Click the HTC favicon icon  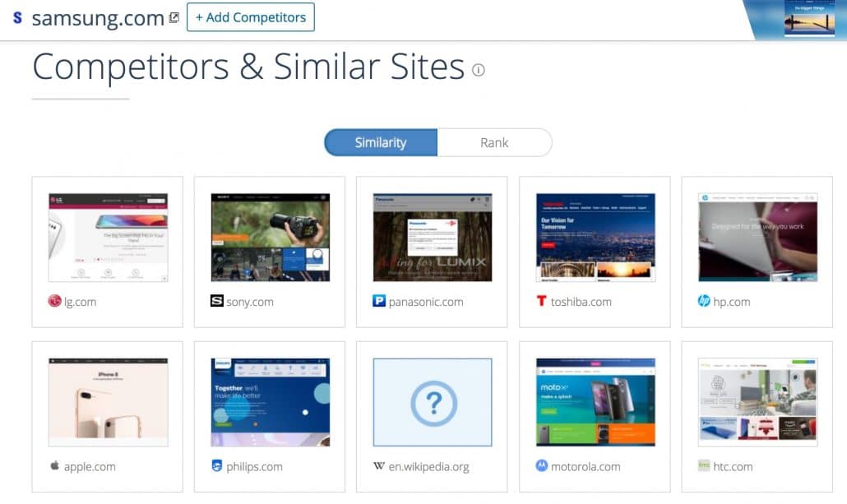(x=704, y=465)
